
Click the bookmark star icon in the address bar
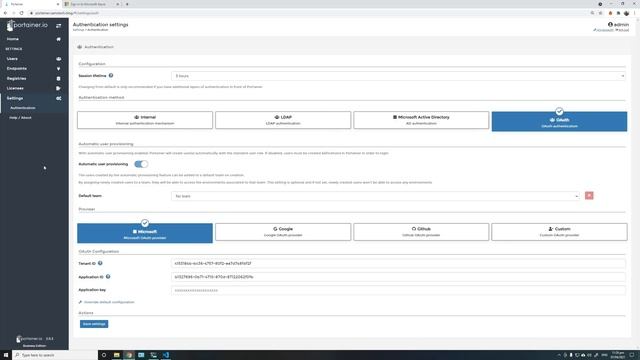(600, 13)
